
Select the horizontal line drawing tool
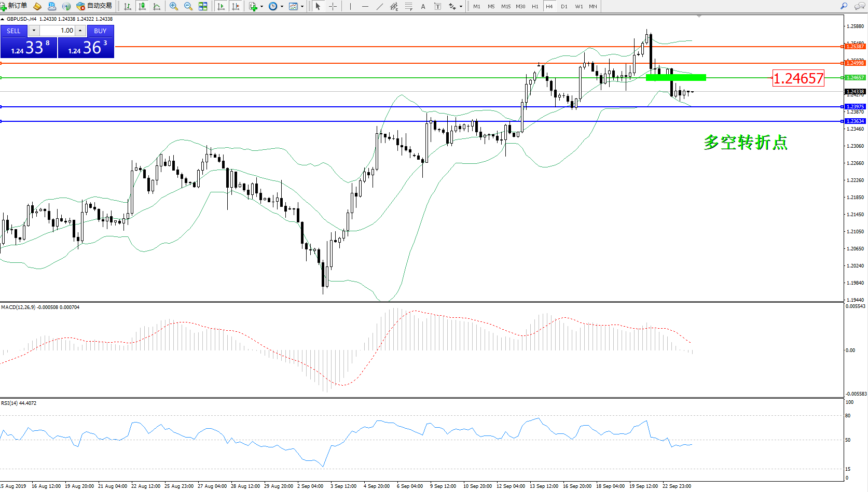click(x=365, y=6)
